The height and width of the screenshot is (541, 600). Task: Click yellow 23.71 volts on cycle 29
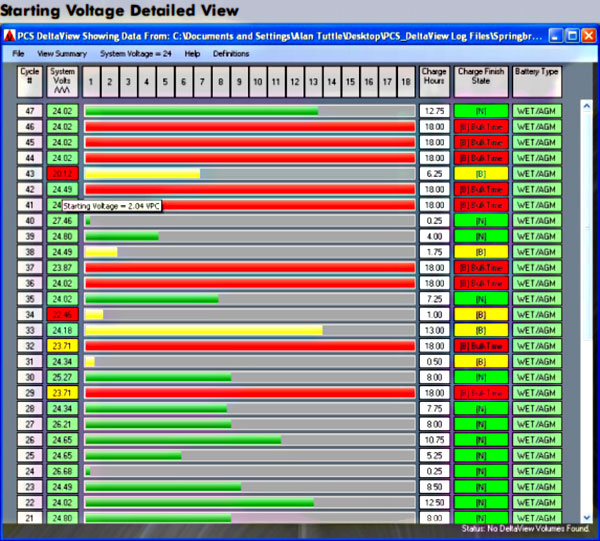click(x=62, y=393)
